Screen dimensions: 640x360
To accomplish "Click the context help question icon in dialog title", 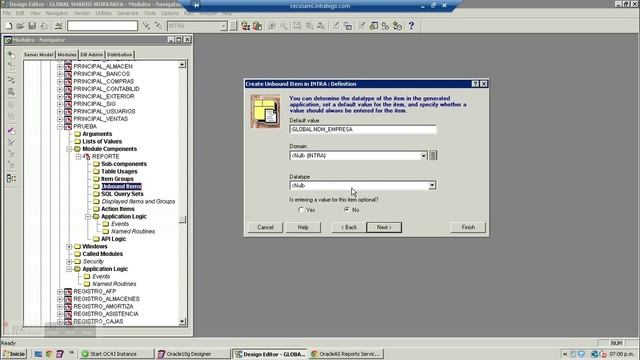I will 475,84.
